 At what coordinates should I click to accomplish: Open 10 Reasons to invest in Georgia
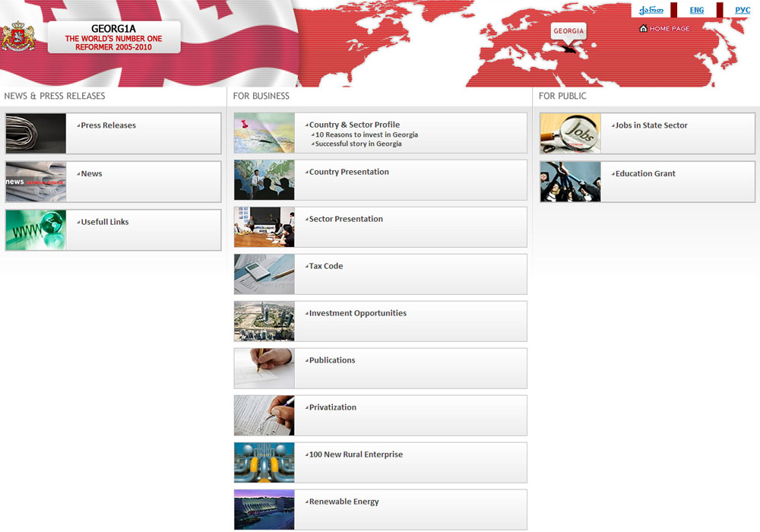[x=366, y=135]
